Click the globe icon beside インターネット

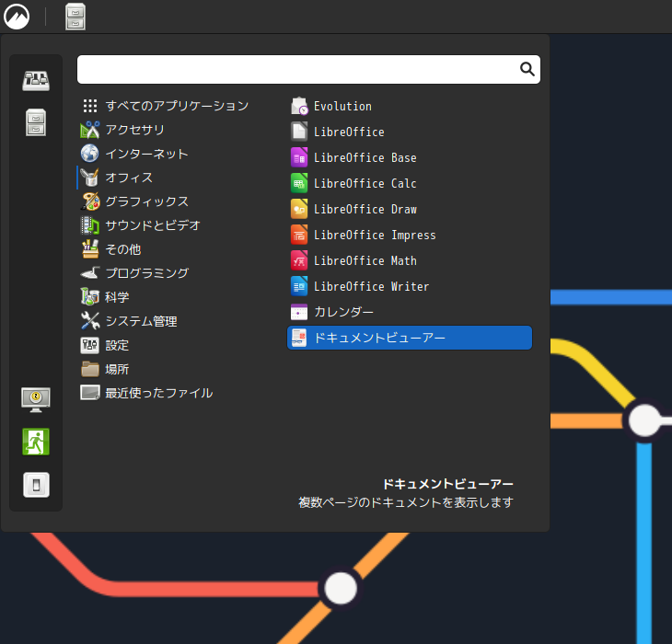90,154
